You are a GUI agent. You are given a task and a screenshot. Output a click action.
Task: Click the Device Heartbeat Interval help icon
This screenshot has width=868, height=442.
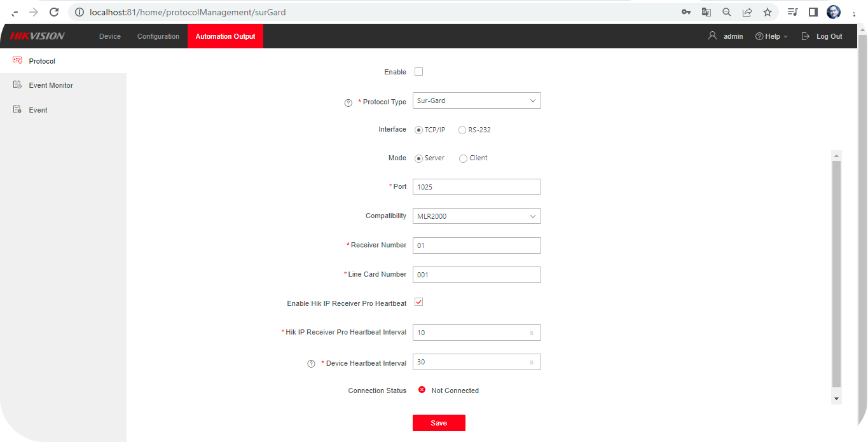[x=311, y=363]
